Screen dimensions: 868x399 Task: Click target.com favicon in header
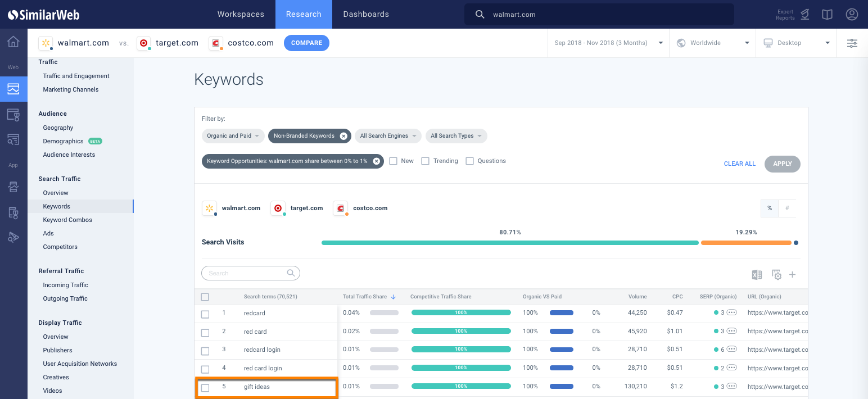coord(144,43)
